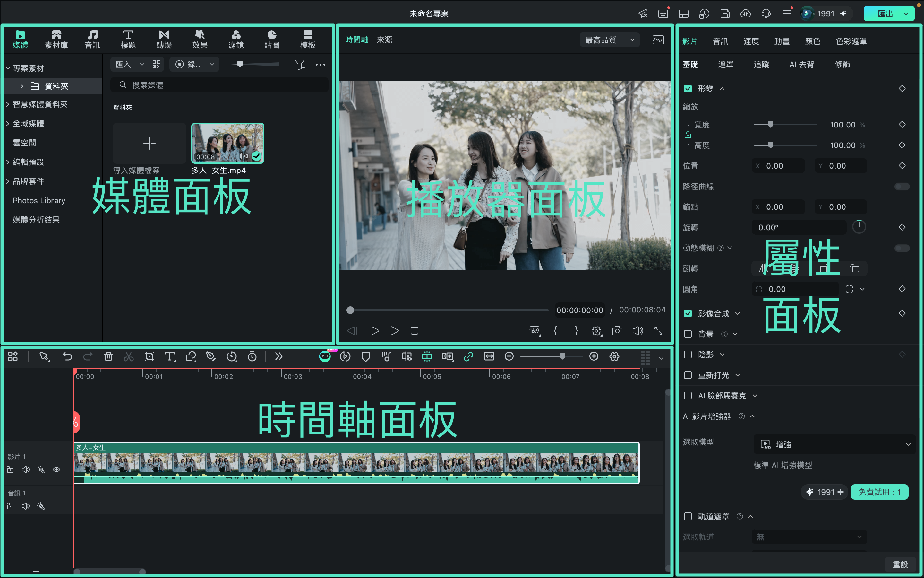Select the text tool in timeline toolbar
Image resolution: width=924 pixels, height=578 pixels.
[169, 356]
